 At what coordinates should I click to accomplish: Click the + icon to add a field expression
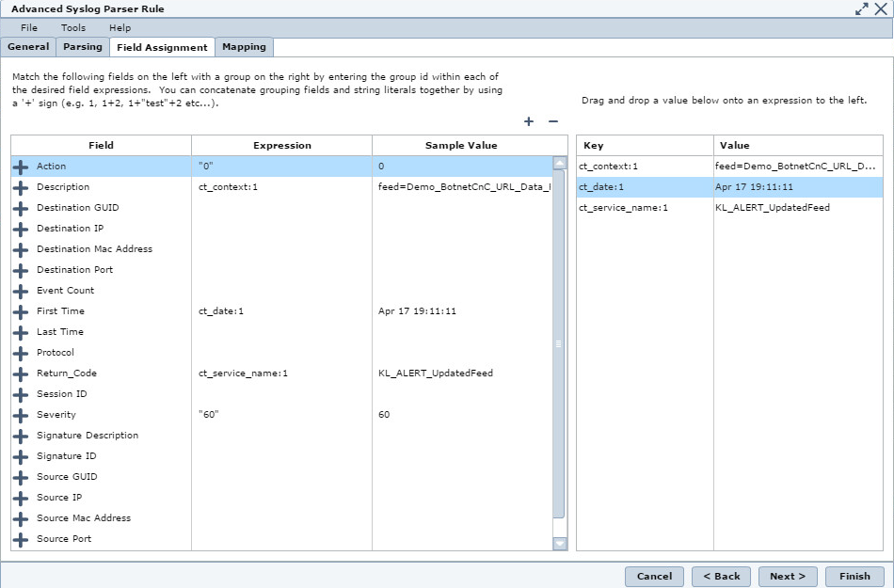(x=528, y=121)
